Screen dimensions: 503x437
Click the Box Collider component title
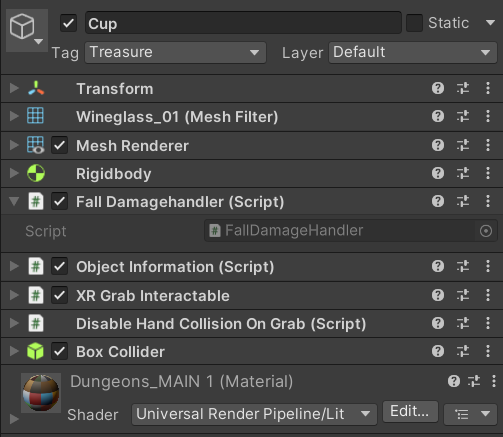tap(120, 352)
